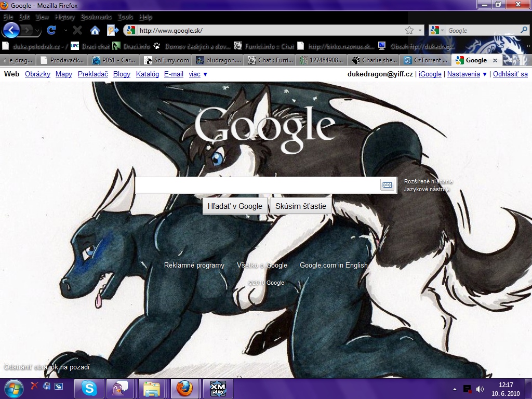Viewport: 532px width, 399px height.
Task: Go to the Home page
Action: 95,31
